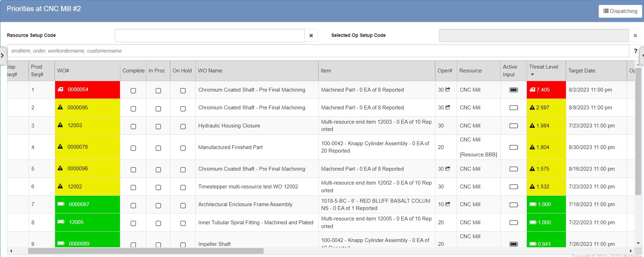Screen dimensions: 644x257
Task: Click the warning triangle beside WO 0000095
Action: [60, 107]
